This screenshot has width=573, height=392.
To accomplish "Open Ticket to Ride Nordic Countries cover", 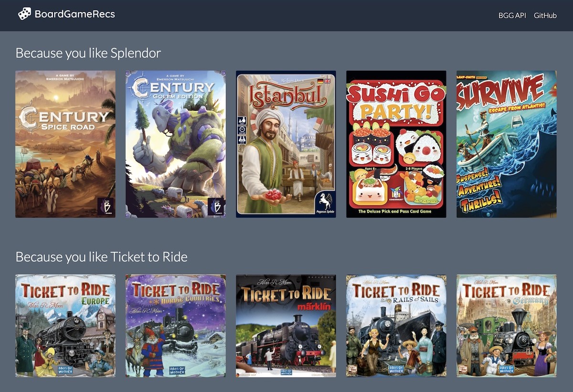I will click(176, 326).
